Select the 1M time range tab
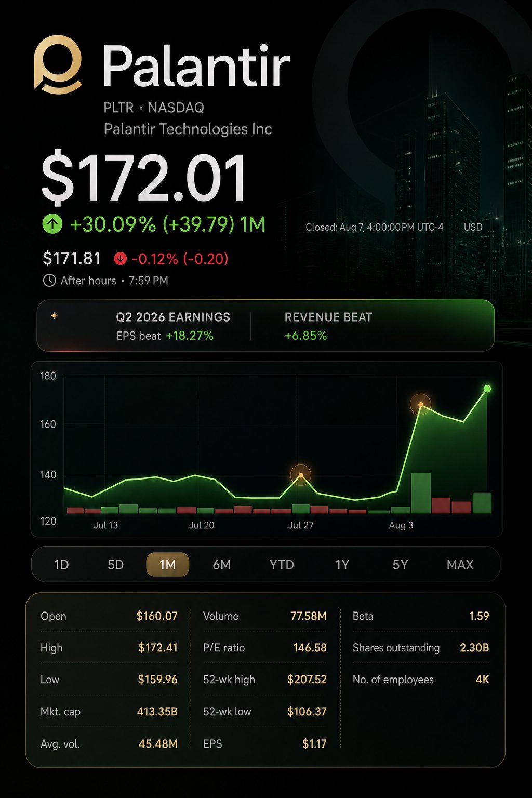 pyautogui.click(x=167, y=565)
